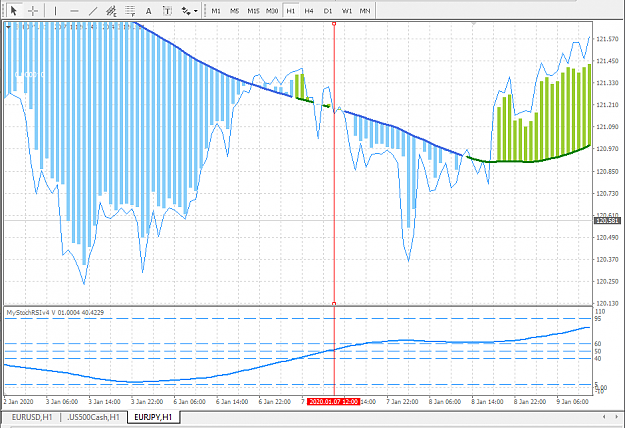The image size is (625, 428).
Task: Click the red vertical line top handle
Action: (334, 24)
